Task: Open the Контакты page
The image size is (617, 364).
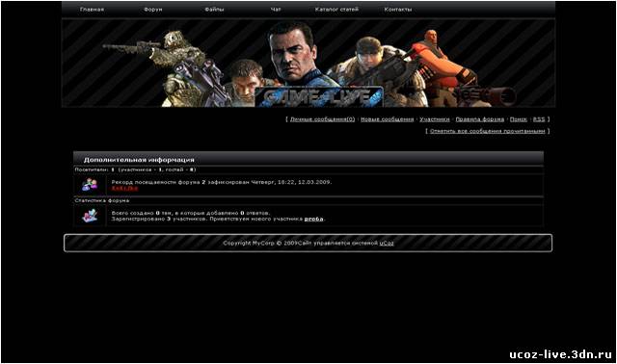Action: (398, 9)
